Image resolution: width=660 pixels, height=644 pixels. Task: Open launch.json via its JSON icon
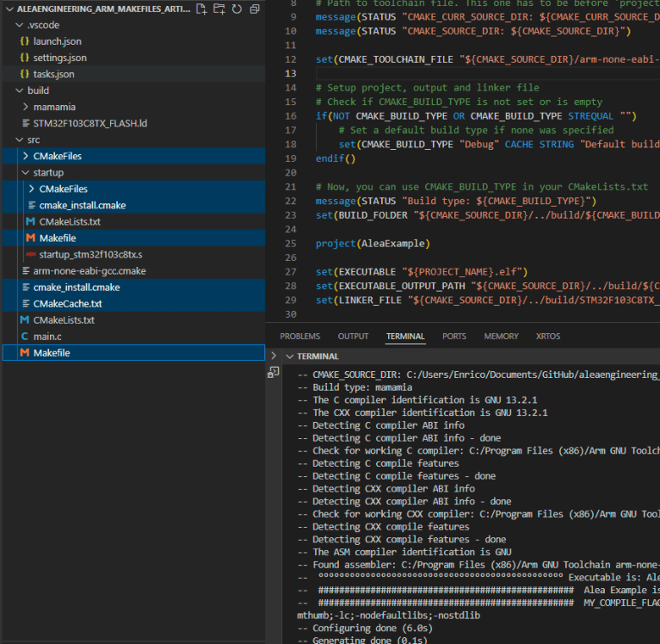pyautogui.click(x=24, y=41)
